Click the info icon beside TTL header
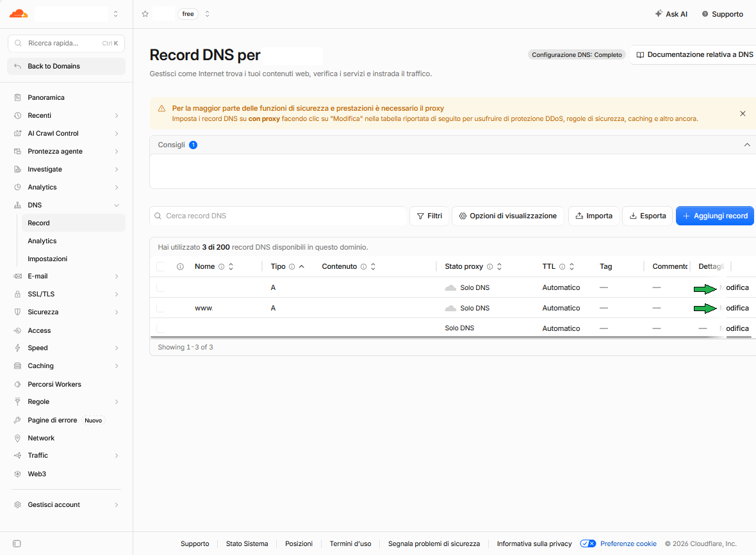Viewport: 756px width, 555px height. tap(562, 266)
